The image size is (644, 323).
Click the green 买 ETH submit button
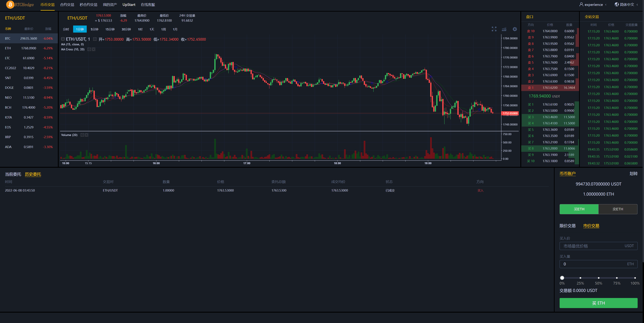[x=598, y=303]
